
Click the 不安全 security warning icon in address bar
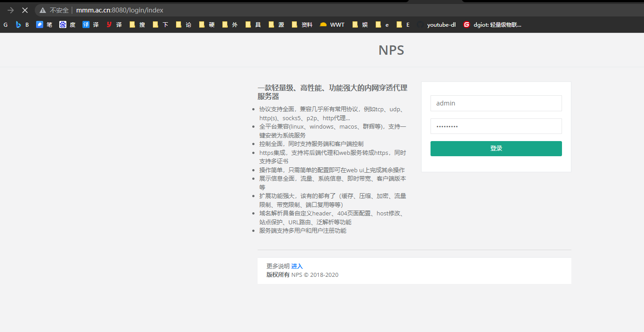[x=42, y=10]
